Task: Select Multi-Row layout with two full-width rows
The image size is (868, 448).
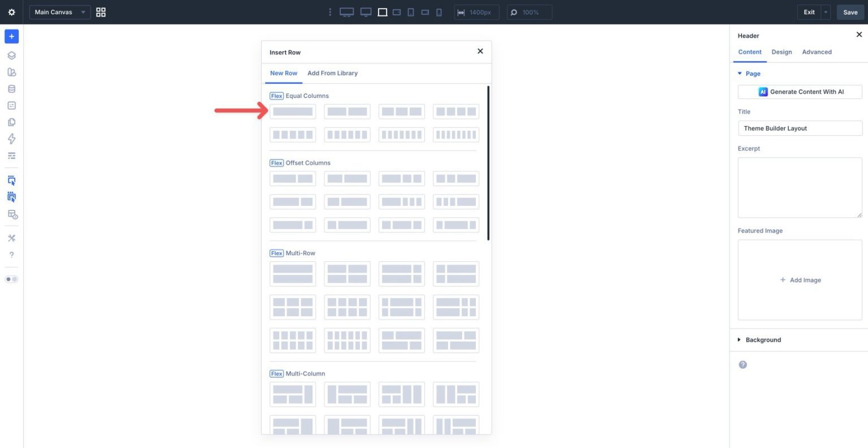Action: [x=293, y=274]
